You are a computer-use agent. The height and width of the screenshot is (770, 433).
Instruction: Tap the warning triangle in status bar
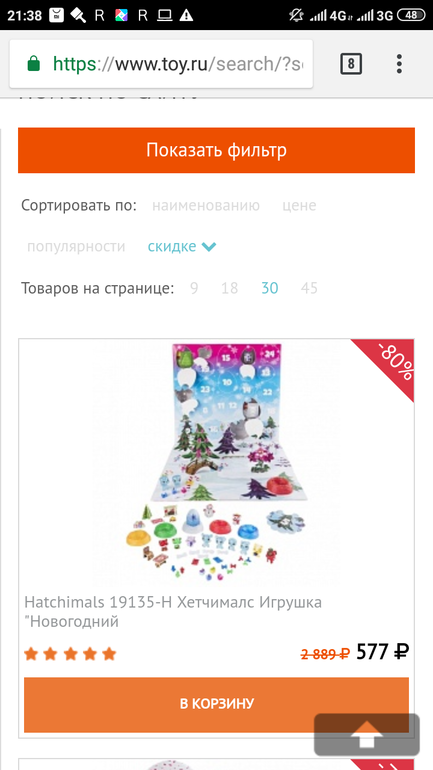(x=186, y=15)
